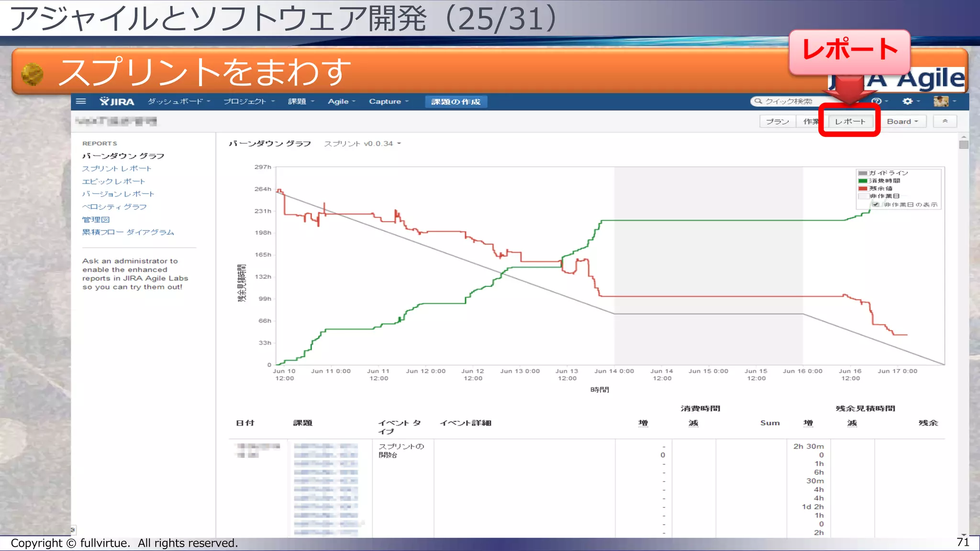
Task: Switch to the プラン tab
Action: [778, 121]
